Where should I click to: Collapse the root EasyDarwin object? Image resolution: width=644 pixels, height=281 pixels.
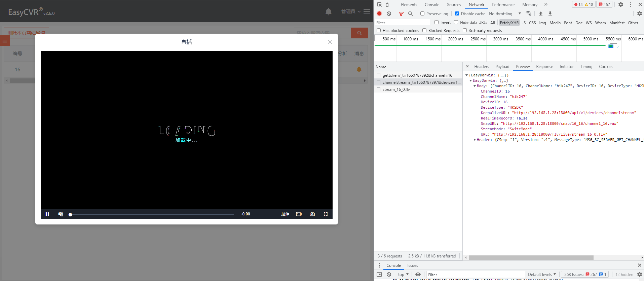[467, 75]
